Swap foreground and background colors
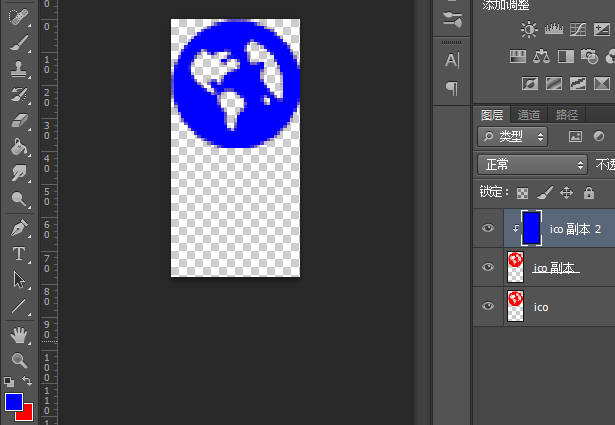 point(27,381)
